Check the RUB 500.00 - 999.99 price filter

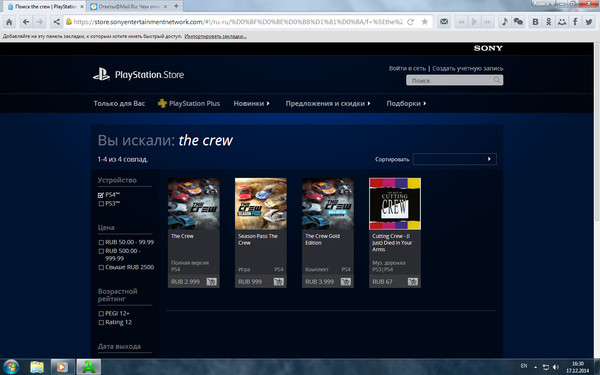(x=101, y=251)
